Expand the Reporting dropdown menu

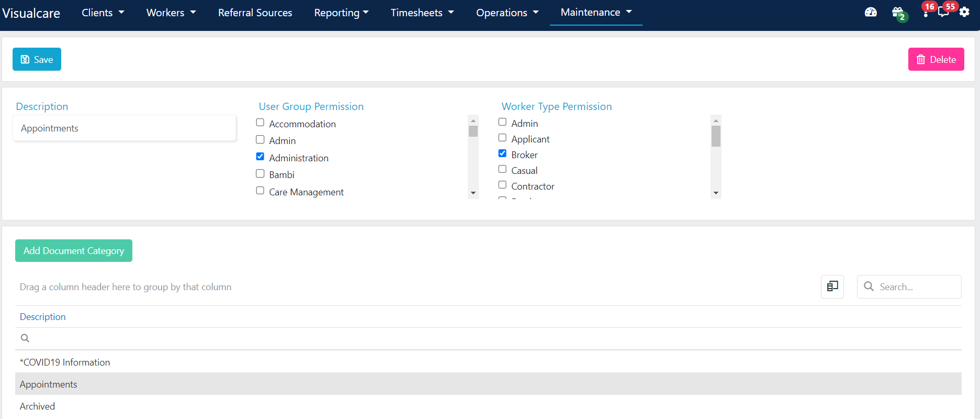[341, 13]
